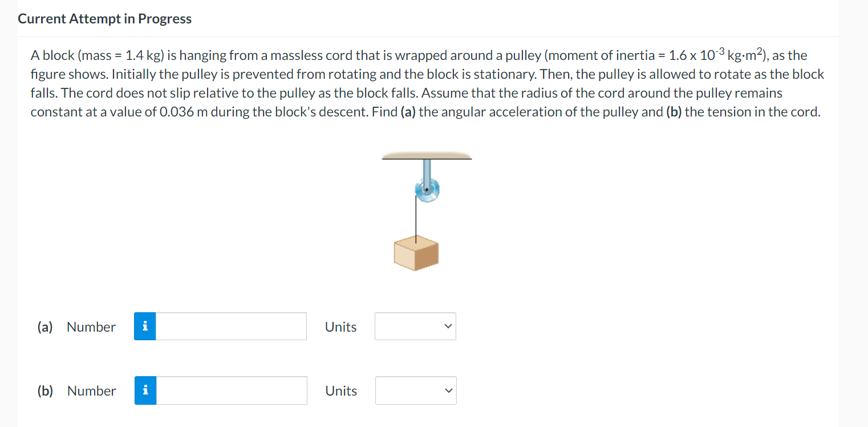The image size is (868, 427).
Task: Select the blue tooltip icon for angular acceleration answer
Action: click(x=145, y=326)
